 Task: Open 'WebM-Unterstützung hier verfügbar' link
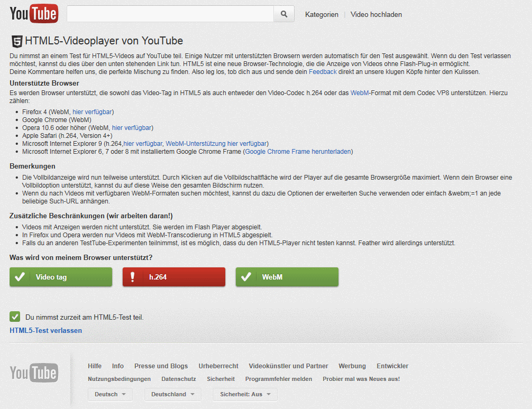[216, 144]
